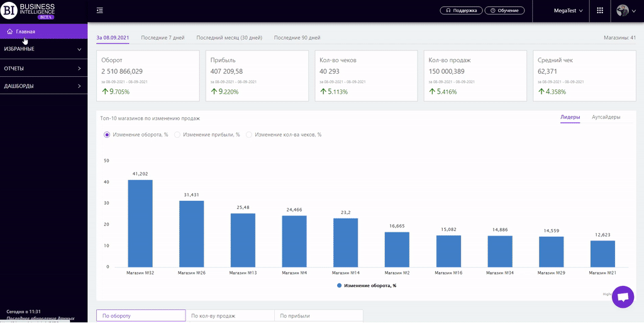Image resolution: width=644 pixels, height=323 pixels.
Task: Collapse sidebar with hamburger menu icon
Action: (x=100, y=11)
